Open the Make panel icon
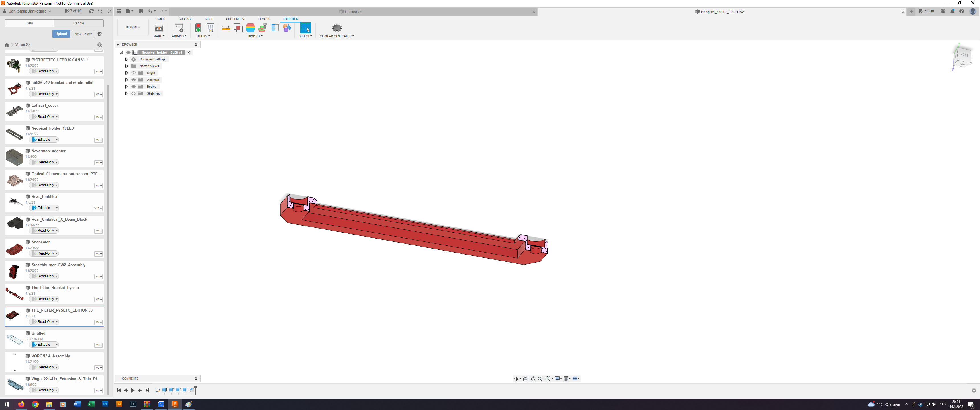980x410 pixels. click(x=159, y=28)
